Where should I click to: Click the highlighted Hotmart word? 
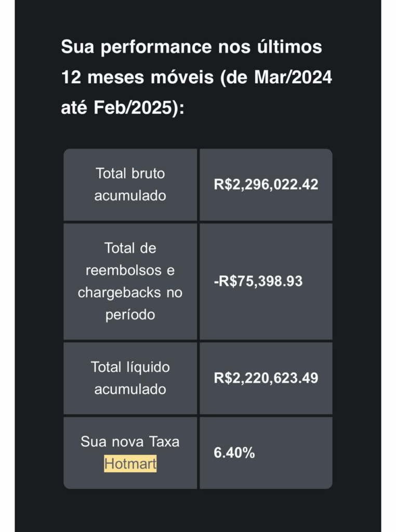point(130,463)
